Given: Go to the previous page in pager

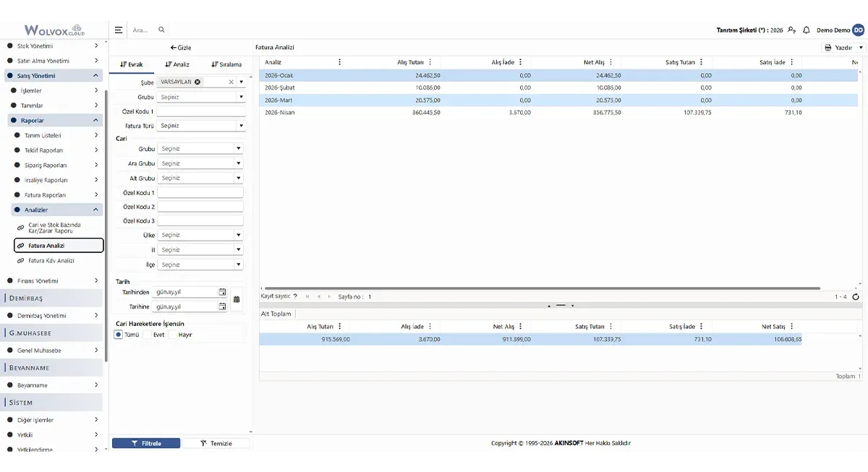Looking at the screenshot, I should tap(319, 296).
